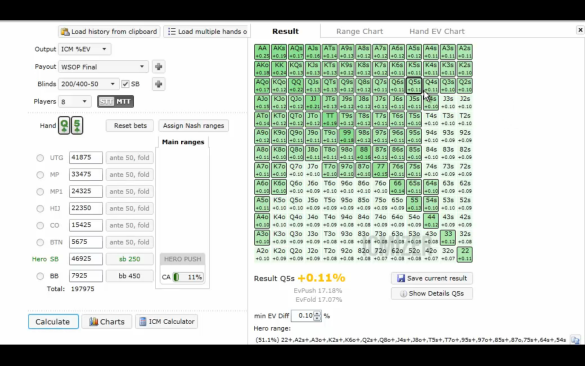Screen dimensions: 585x366
Task: Select the AKs cell in the hand grid
Action: pyautogui.click(x=279, y=52)
